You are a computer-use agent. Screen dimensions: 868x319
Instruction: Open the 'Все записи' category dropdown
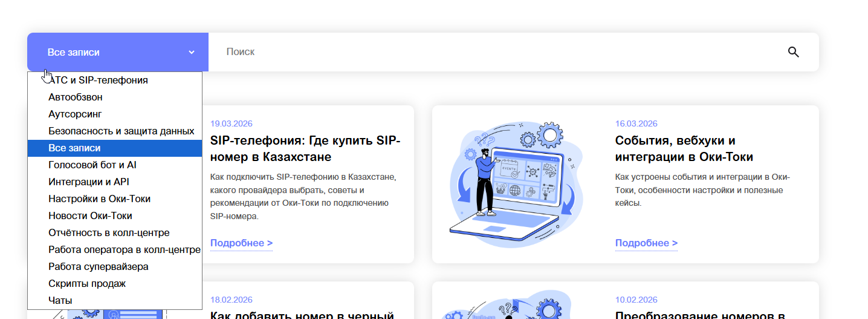tap(118, 52)
